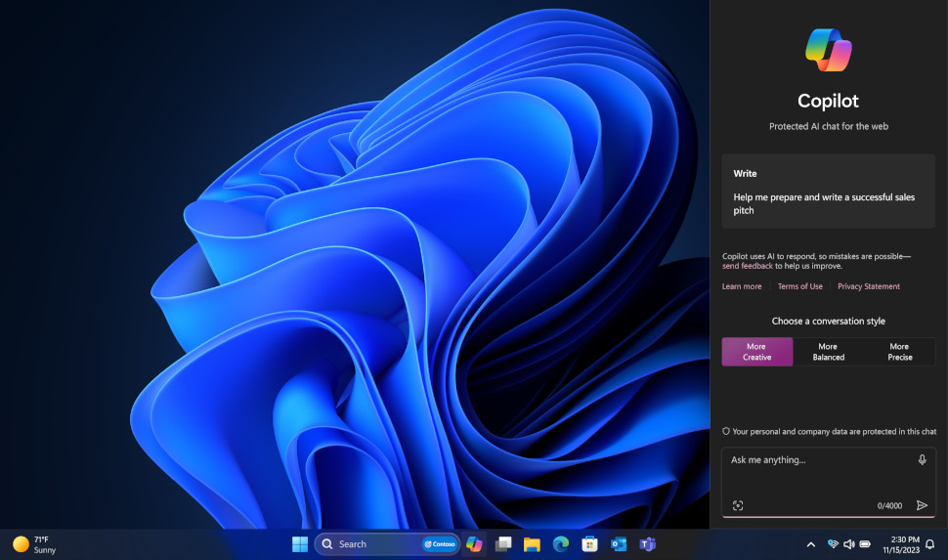Image resolution: width=948 pixels, height=560 pixels.
Task: Open Task View on the taskbar
Action: 503,544
